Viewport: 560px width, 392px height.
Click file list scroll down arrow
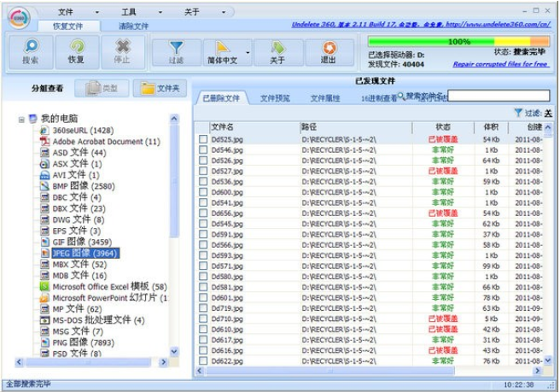(548, 360)
